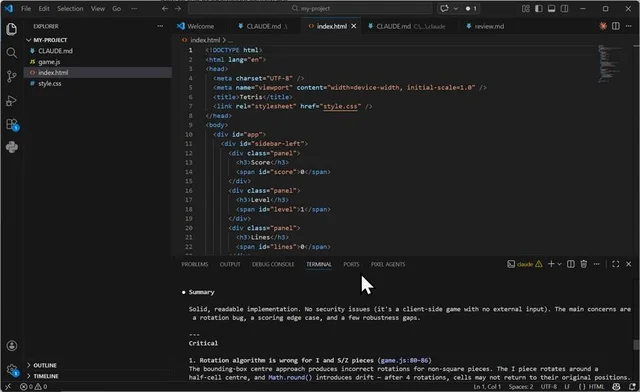Open the File menu

pyautogui.click(x=26, y=9)
